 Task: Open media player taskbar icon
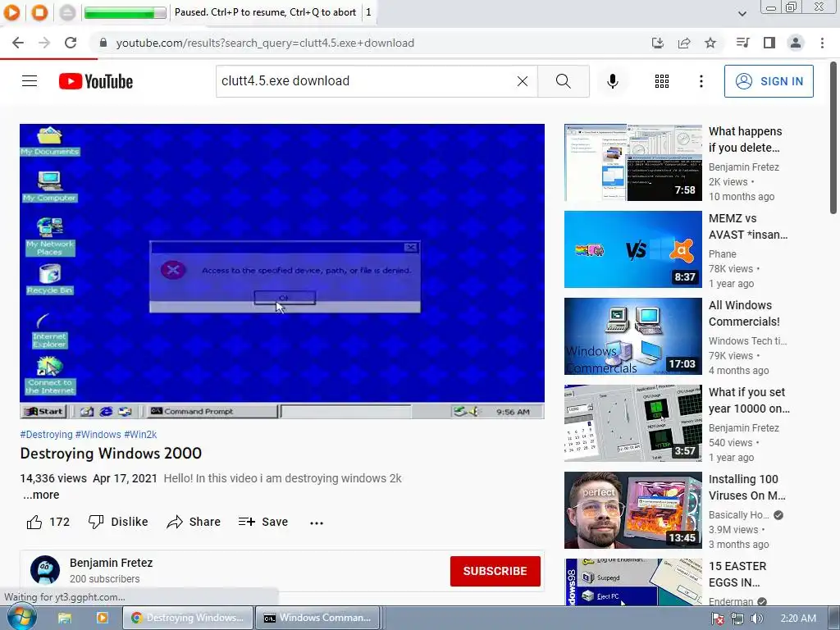click(102, 618)
